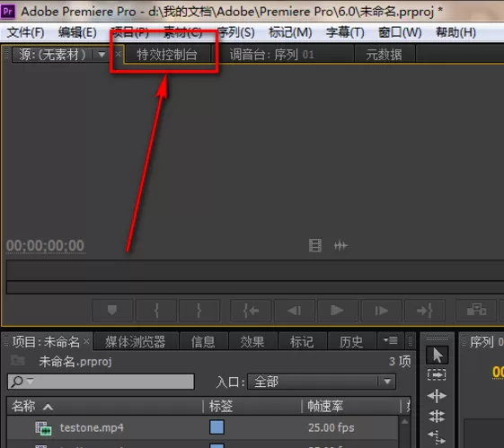Viewport: 504px width, 448px height.
Task: Switch to the 调音台: 序列 01 tab
Action: coord(271,55)
